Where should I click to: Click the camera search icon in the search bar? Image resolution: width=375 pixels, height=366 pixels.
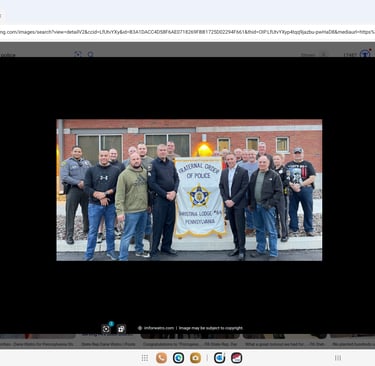click(77, 54)
